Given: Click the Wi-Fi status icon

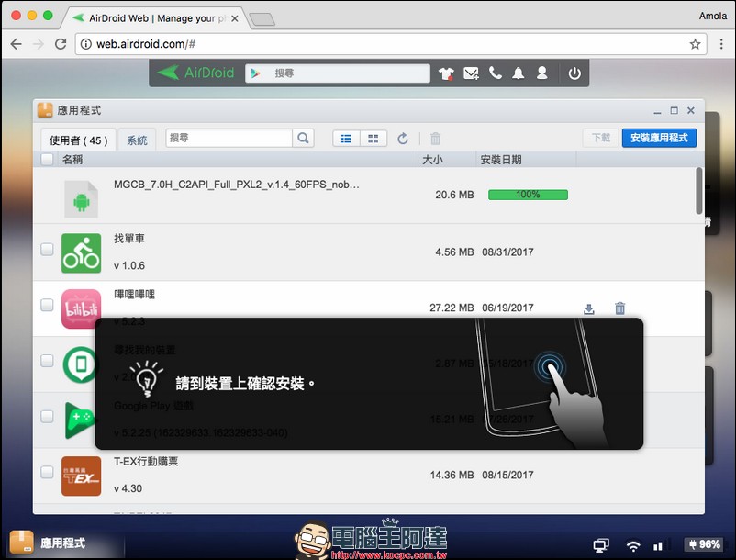Looking at the screenshot, I should pyautogui.click(x=633, y=545).
